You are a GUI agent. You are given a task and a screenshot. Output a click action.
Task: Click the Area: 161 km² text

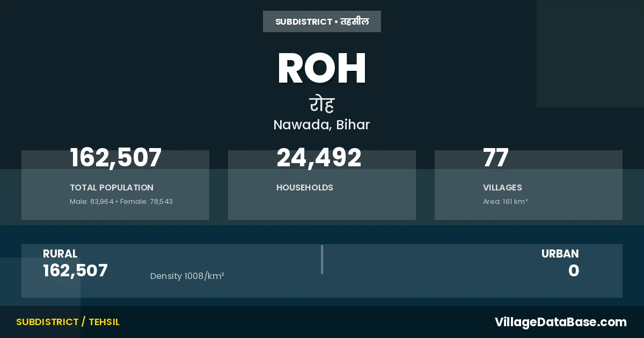[506, 202]
